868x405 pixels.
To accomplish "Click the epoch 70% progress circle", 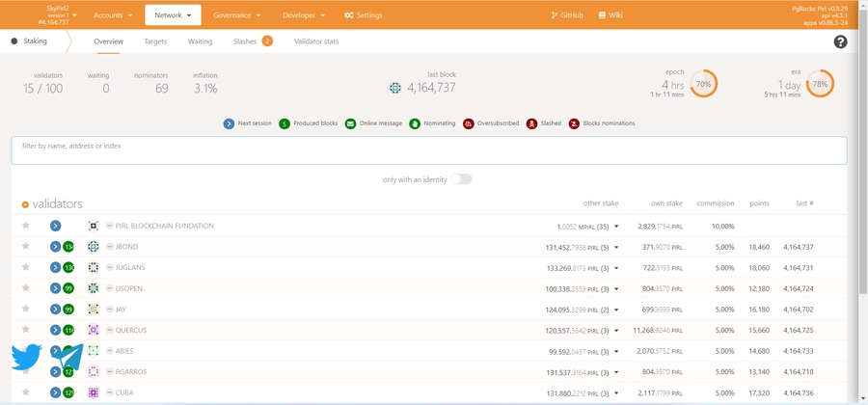I will (703, 84).
